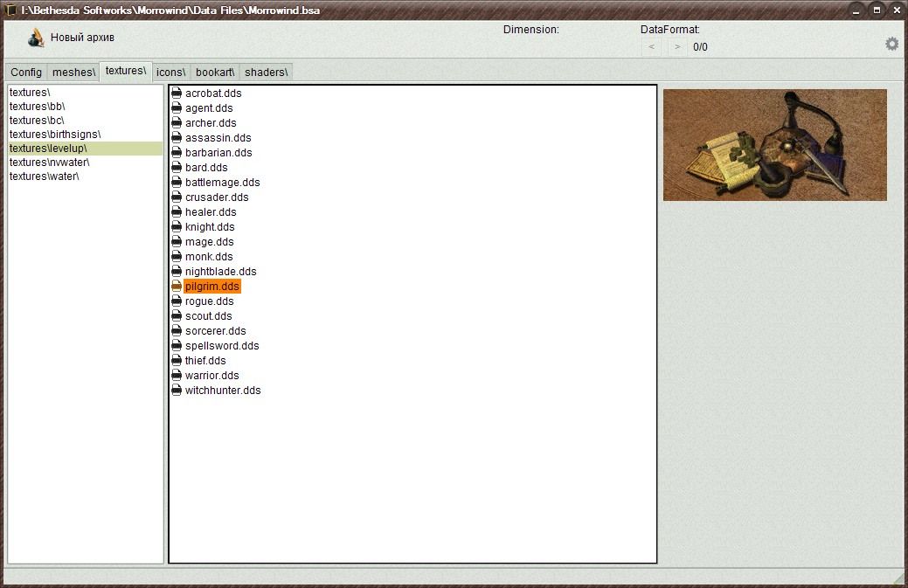Select the bard.dds file name
908x588 pixels.
coord(206,167)
